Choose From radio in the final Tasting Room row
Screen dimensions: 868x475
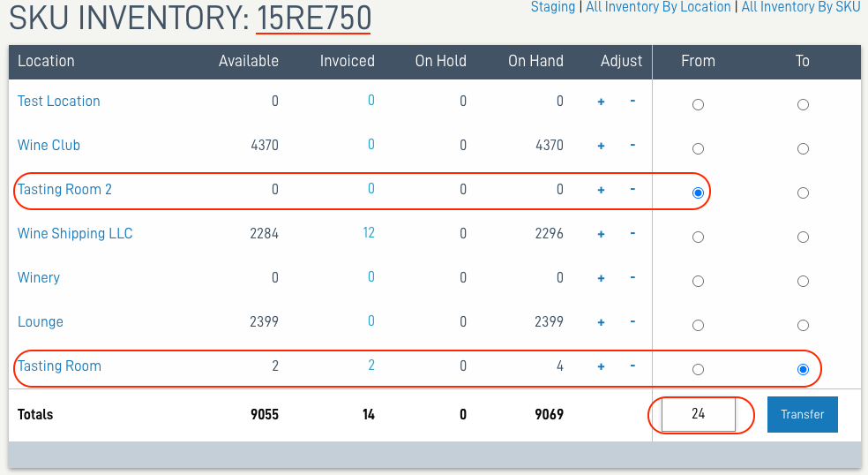[x=698, y=370]
